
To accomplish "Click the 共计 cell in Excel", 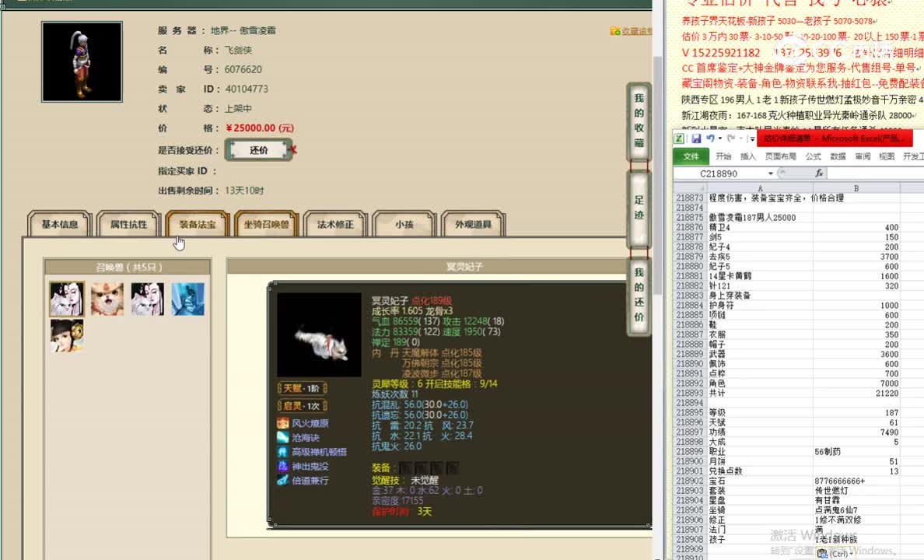I will (760, 394).
